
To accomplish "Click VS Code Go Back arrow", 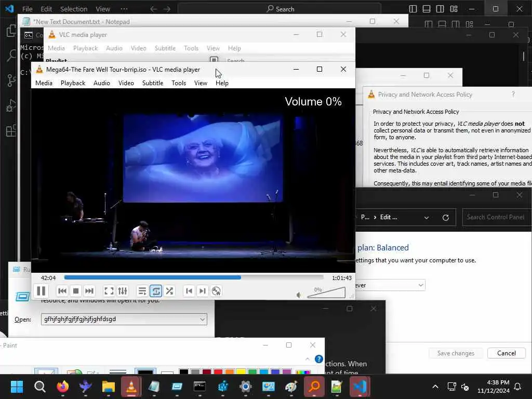I will tap(153, 9).
